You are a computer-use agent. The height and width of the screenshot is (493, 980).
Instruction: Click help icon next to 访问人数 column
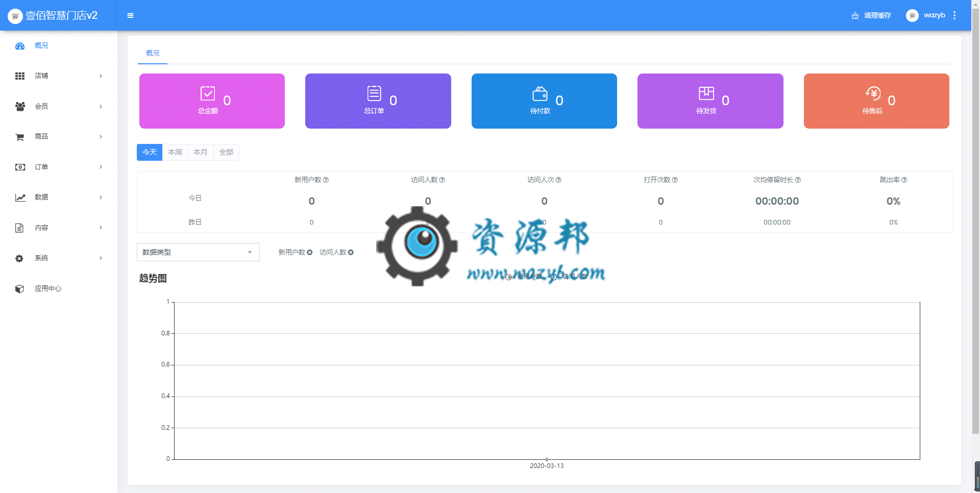(x=442, y=180)
